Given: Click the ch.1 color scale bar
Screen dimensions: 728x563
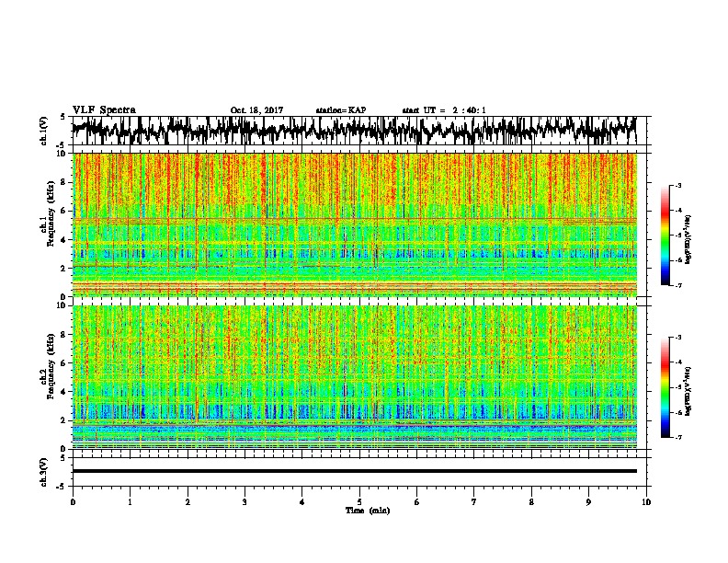Looking at the screenshot, I should click(665, 236).
